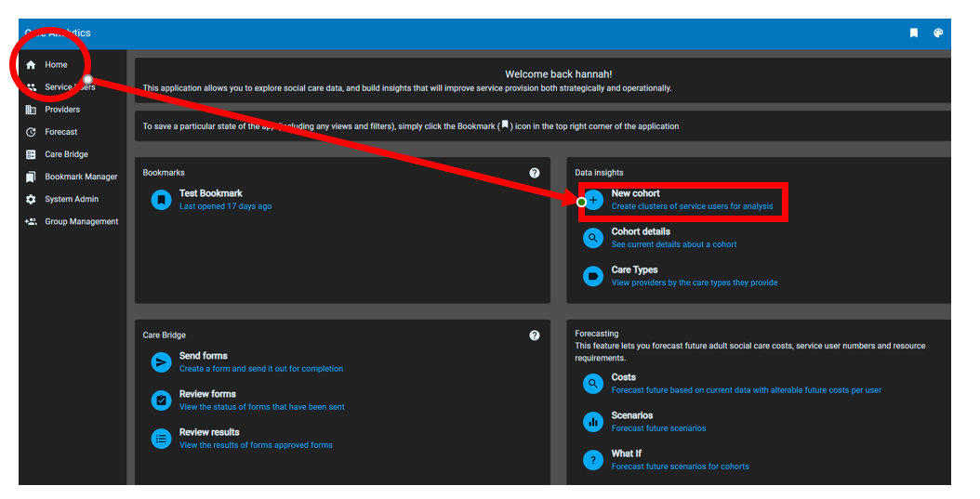Image resolution: width=980 pixels, height=499 pixels.
Task: Click the Bookmark Manager sidebar icon
Action: pos(31,177)
